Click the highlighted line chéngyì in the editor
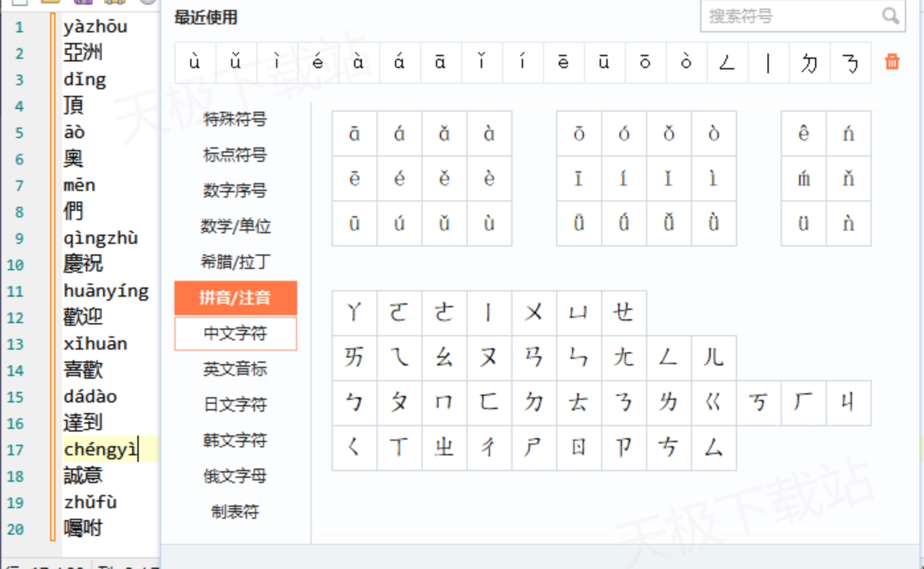Screen dimensions: 924x569 coord(101,450)
